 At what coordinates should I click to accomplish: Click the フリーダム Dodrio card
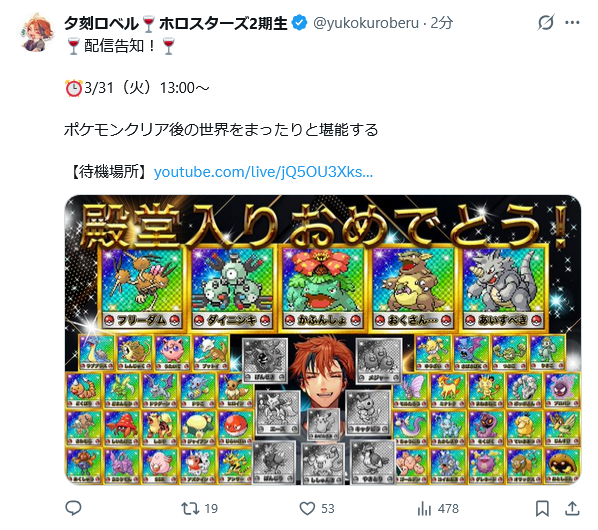click(141, 288)
